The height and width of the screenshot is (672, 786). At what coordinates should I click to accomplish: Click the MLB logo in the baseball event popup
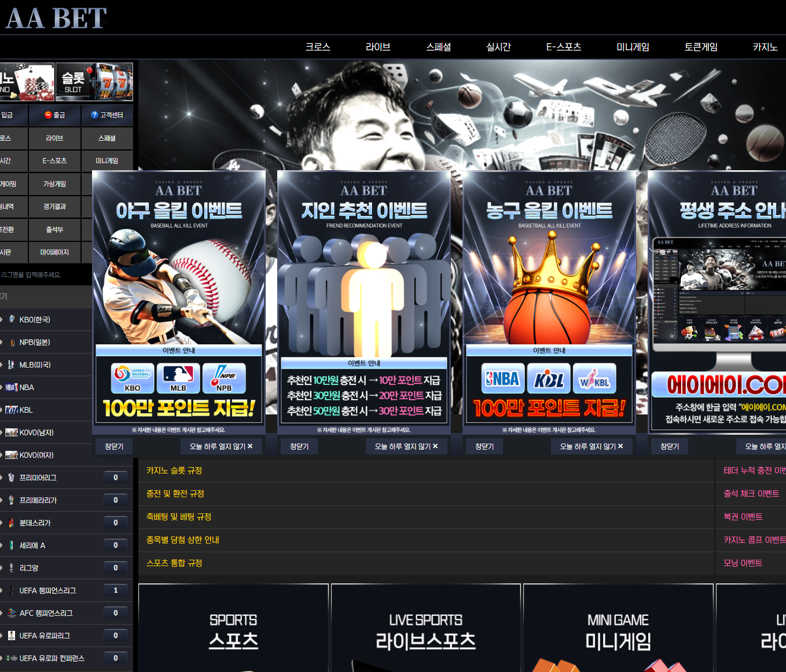pos(178,378)
